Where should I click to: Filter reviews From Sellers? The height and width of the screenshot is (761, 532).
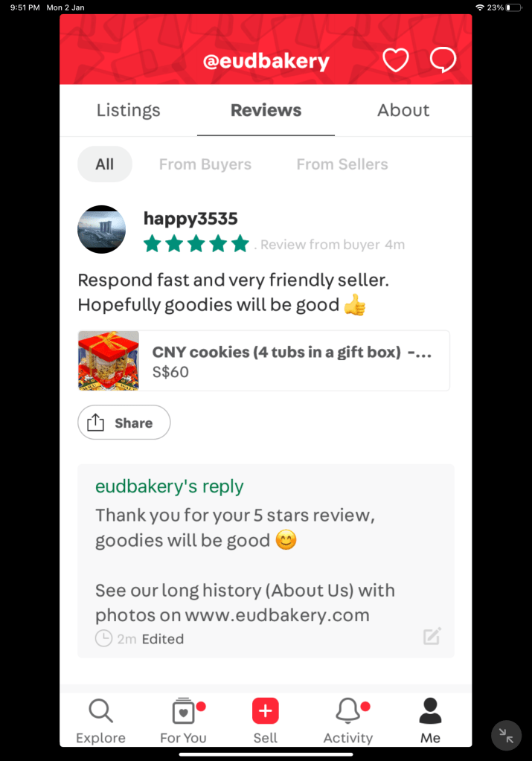[x=342, y=164]
